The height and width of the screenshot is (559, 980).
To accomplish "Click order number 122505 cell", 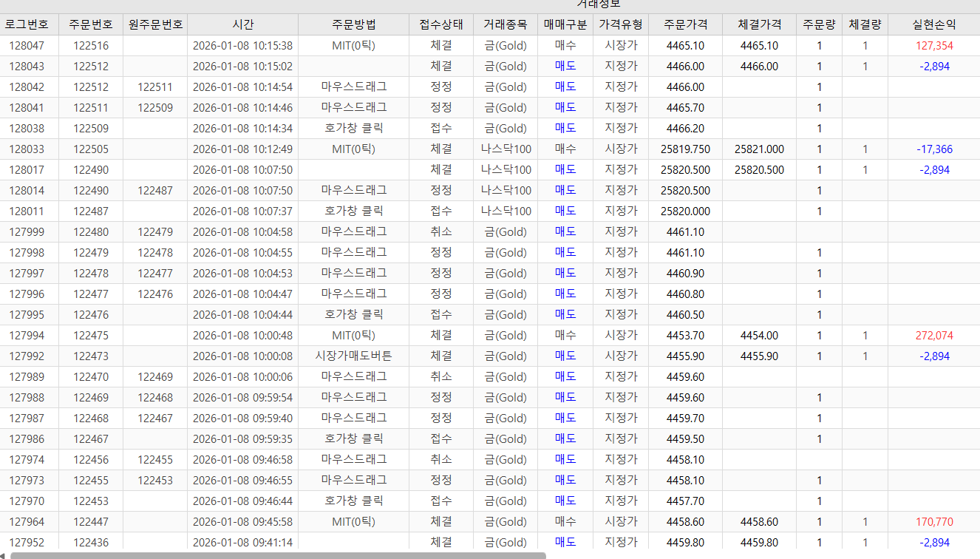I will click(91, 149).
